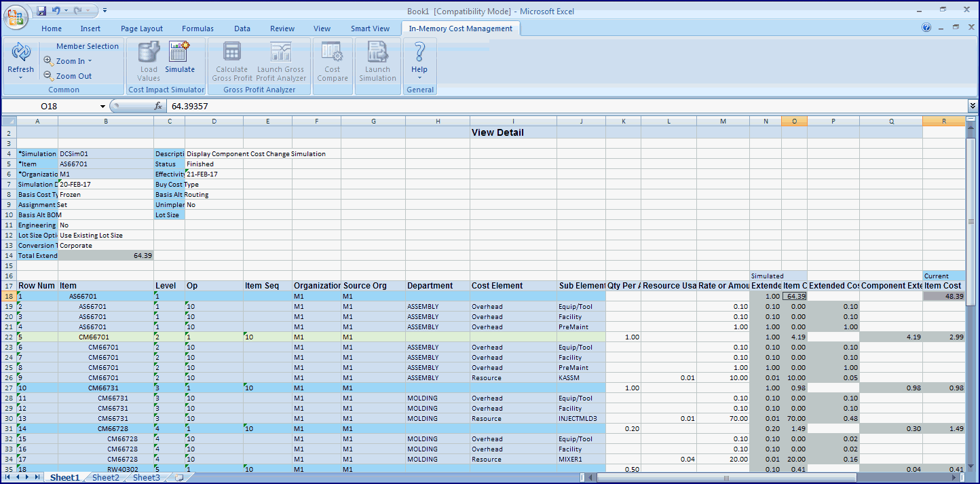Image resolution: width=980 pixels, height=484 pixels.
Task: Restore the workbook window
Action: [x=956, y=27]
